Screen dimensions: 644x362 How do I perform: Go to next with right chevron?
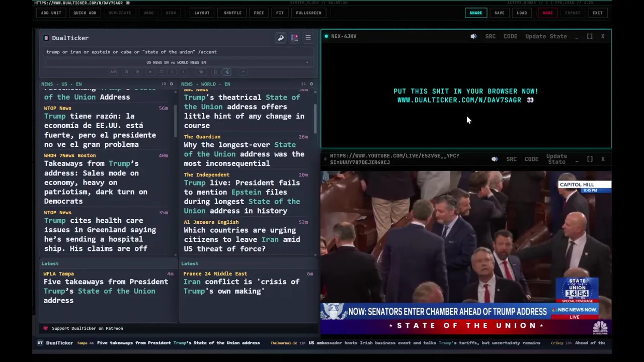tap(183, 72)
